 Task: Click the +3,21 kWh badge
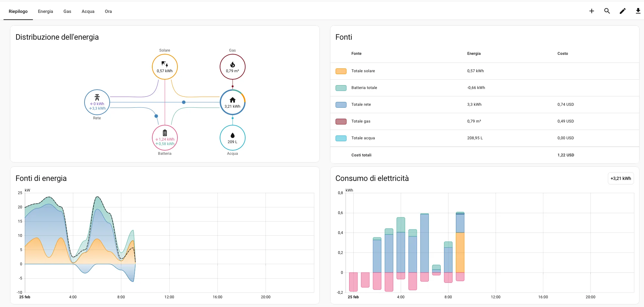(620, 178)
